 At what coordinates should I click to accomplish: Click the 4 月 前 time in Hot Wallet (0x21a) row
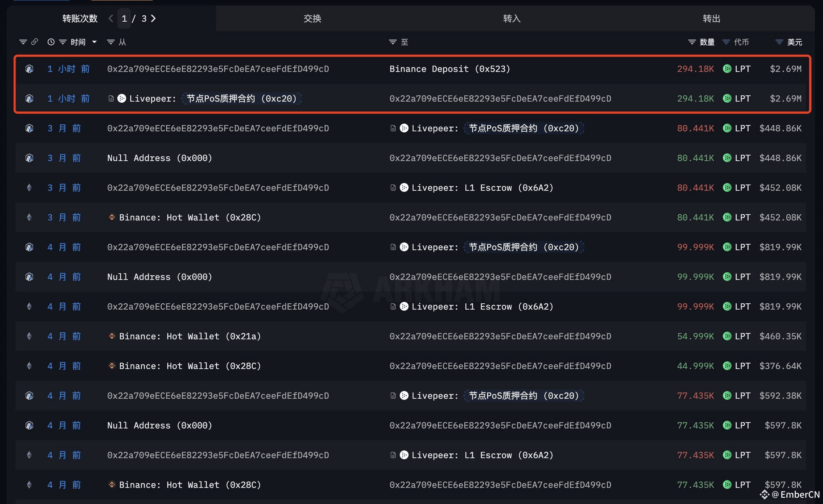(x=64, y=336)
